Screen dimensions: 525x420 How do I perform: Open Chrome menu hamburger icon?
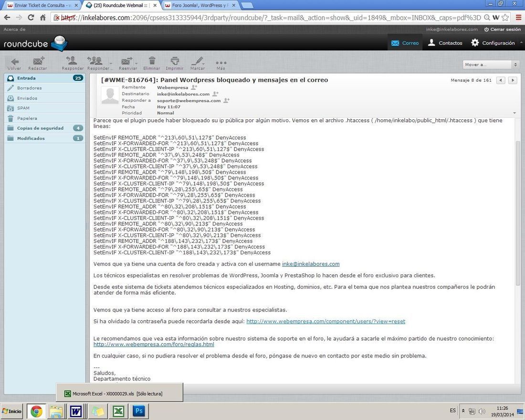coord(518,17)
